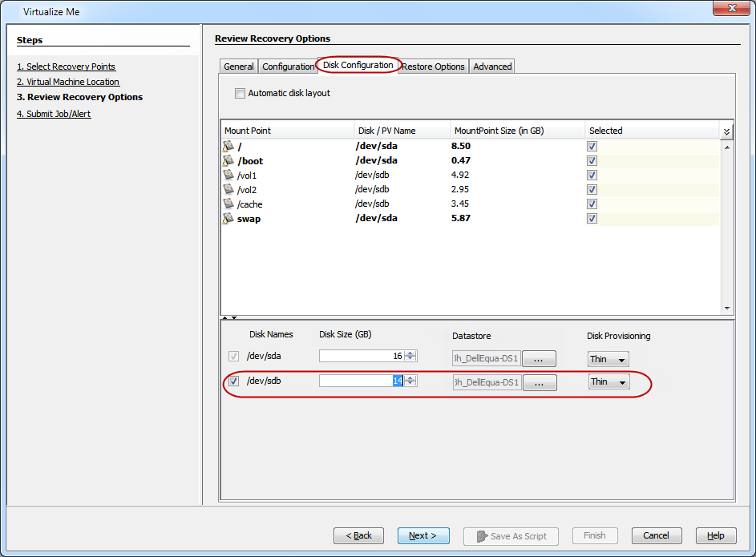Click the disk icon next to /vol2
756x557 pixels.
228,189
